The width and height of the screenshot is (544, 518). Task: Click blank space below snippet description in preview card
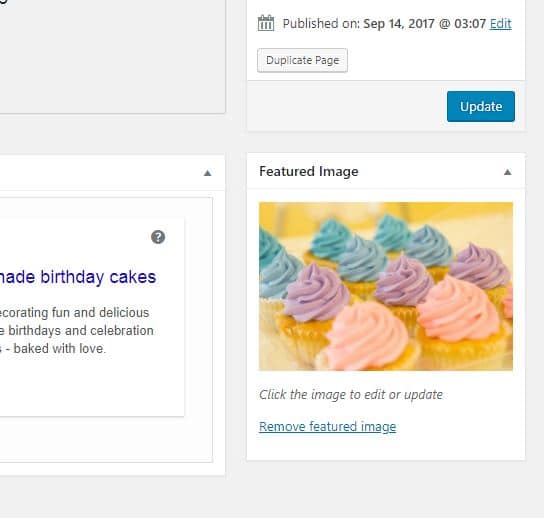click(92, 385)
